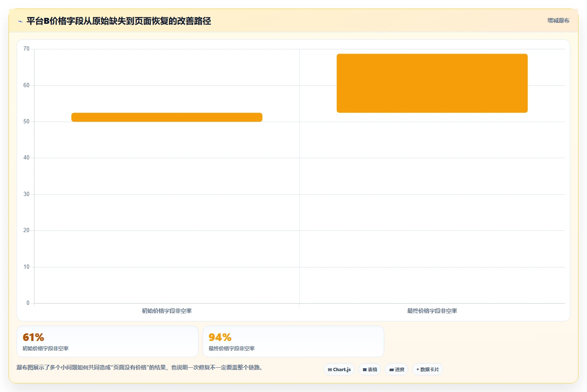Click the y-axis value 50
Image resolution: width=587 pixels, height=392 pixels.
(26, 122)
